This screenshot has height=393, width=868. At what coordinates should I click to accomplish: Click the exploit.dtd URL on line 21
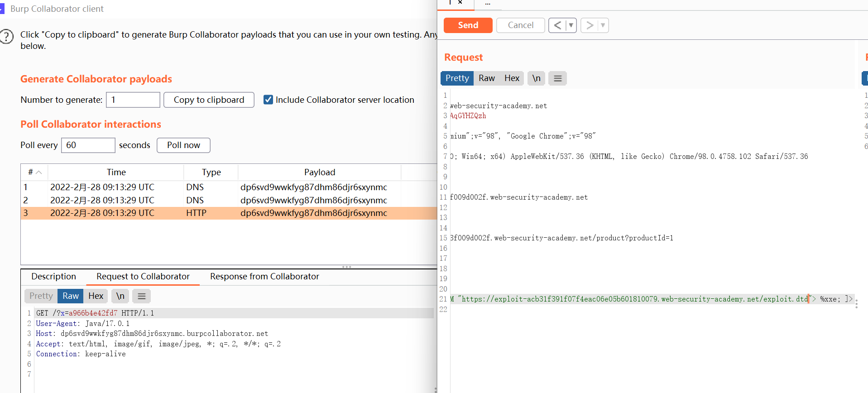(635, 299)
